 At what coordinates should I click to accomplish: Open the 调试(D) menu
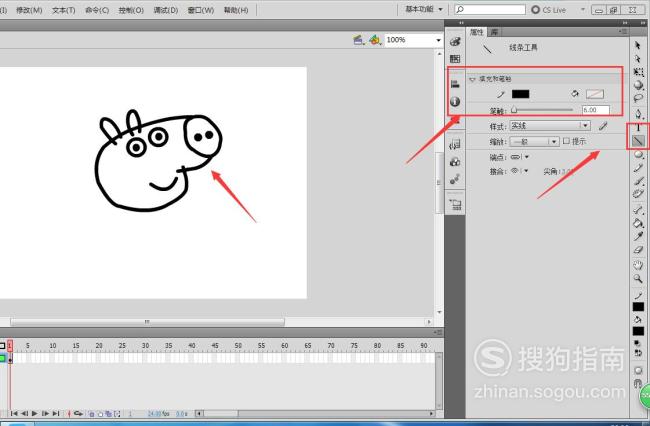coord(166,10)
